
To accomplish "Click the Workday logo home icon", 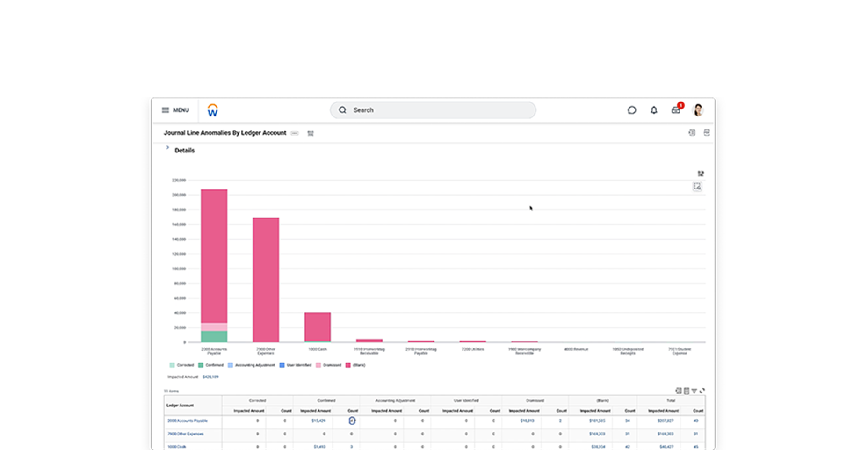I will coord(212,110).
